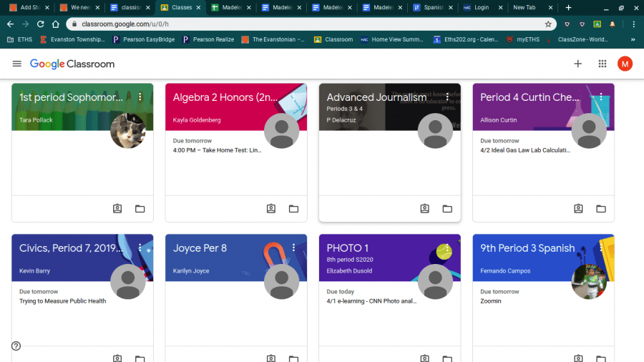Open the 1st period Sophomore class
644x362 pixels.
pos(71,97)
